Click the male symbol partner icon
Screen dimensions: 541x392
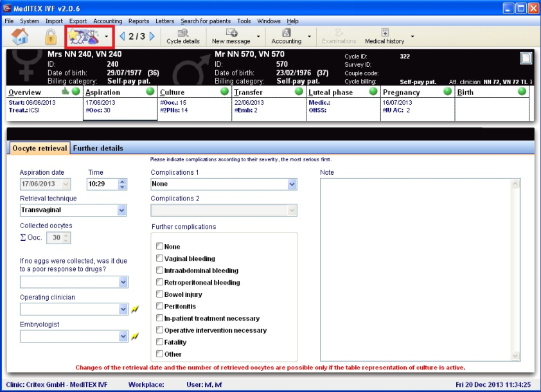(x=191, y=69)
